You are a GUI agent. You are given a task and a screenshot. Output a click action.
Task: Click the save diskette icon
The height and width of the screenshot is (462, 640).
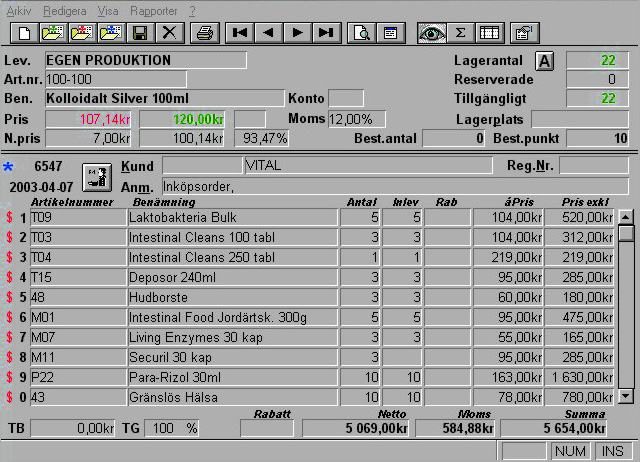[x=139, y=33]
